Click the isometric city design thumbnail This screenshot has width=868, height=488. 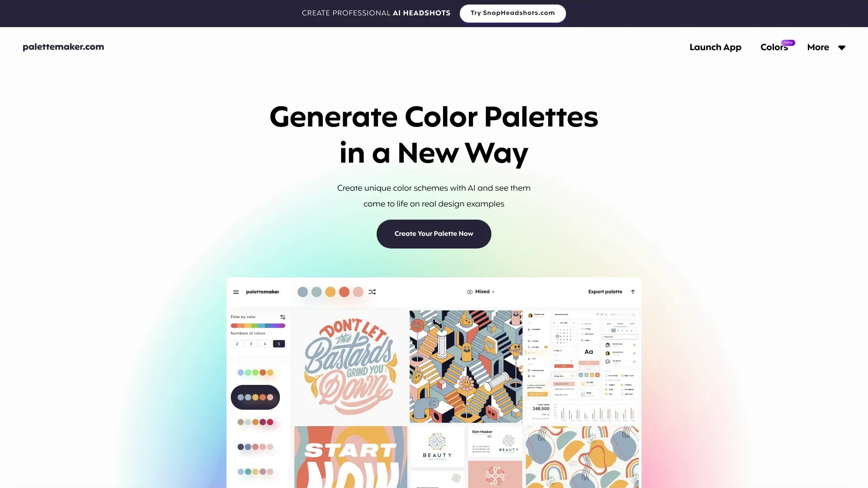click(465, 366)
